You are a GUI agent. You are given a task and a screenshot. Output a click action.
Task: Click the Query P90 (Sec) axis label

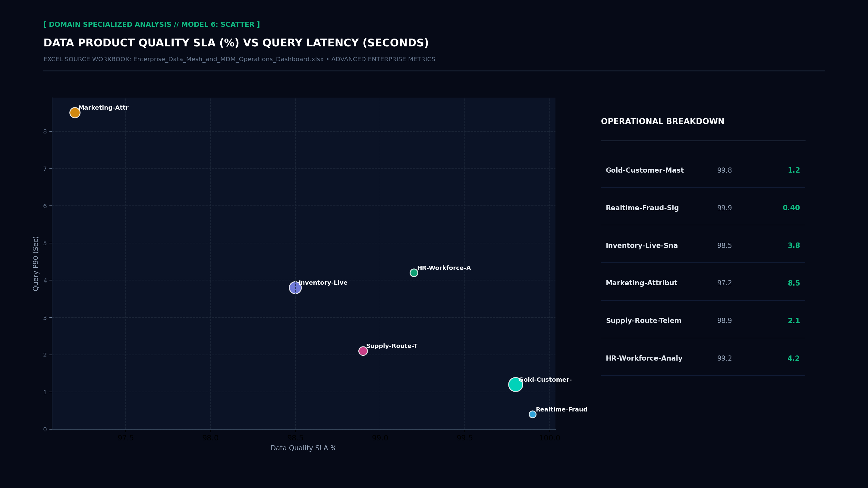tap(36, 263)
